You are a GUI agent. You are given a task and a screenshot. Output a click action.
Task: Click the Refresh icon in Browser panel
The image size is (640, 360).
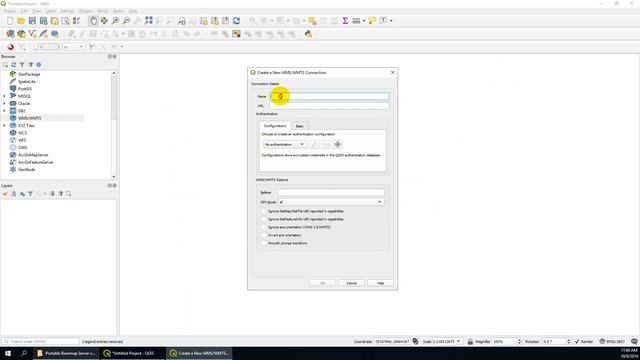13,65
